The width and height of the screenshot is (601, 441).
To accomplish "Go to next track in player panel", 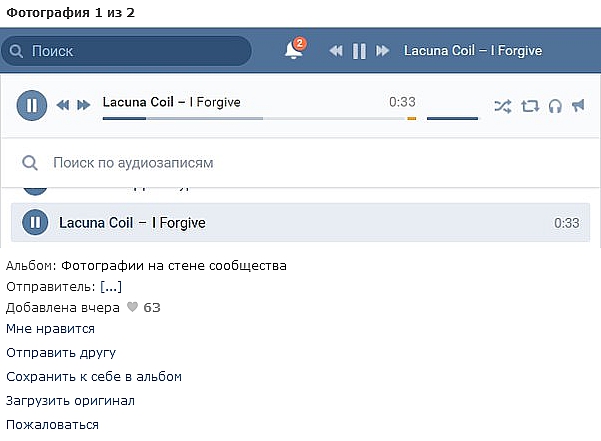I will click(84, 104).
